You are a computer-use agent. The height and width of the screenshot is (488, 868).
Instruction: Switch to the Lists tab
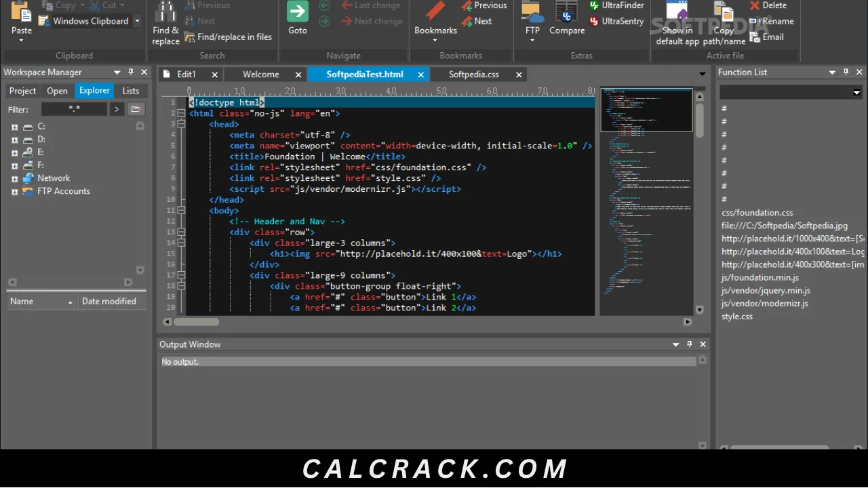coord(131,91)
